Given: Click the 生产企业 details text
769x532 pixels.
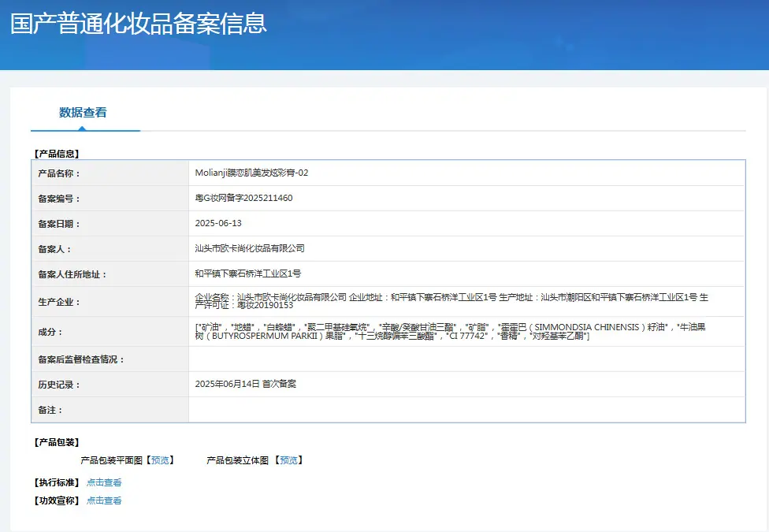Looking at the screenshot, I should (x=451, y=301).
